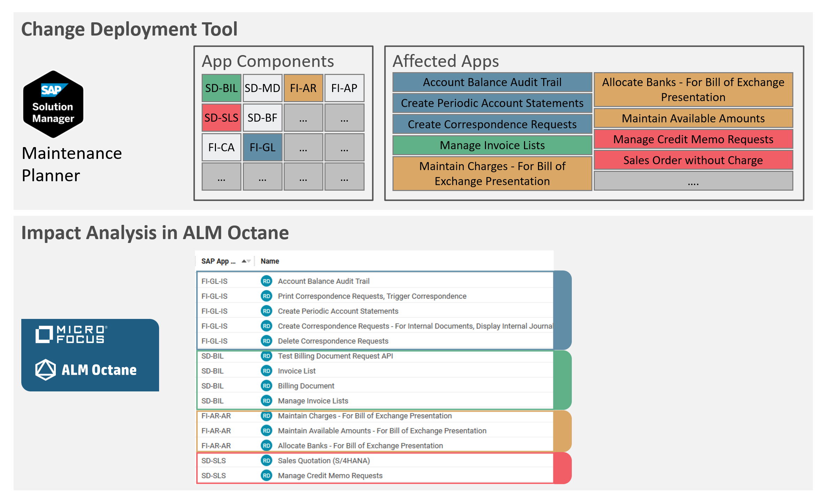
Task: Click RD icon beside Account Balance Audit Trail
Action: 266,281
